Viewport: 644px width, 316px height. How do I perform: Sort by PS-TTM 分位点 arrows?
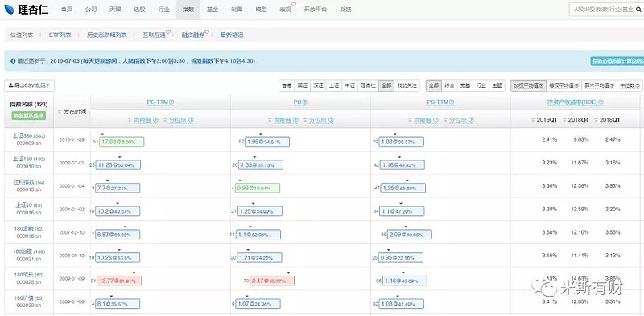coord(446,120)
